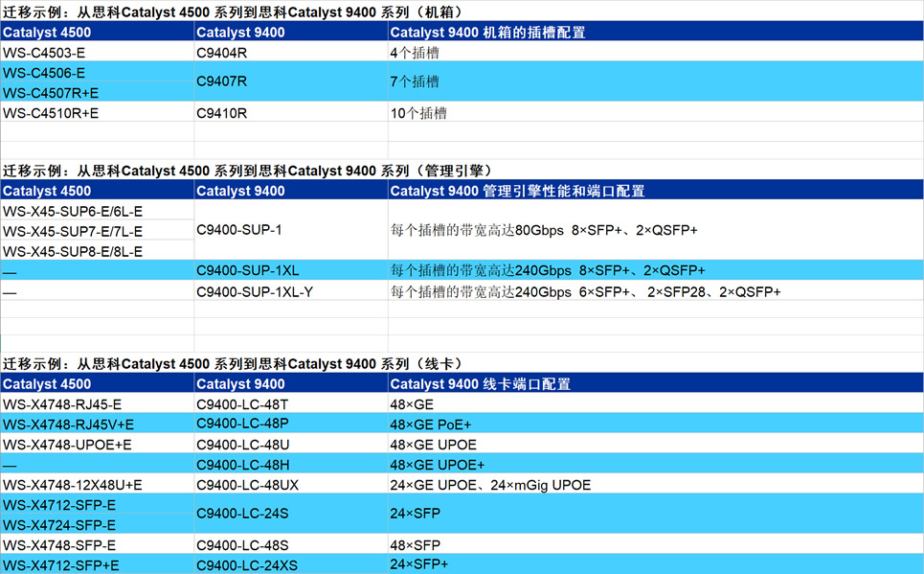Select the "24×SFP+" cell in the C9400-LC-24XS row

pyautogui.click(x=656, y=564)
